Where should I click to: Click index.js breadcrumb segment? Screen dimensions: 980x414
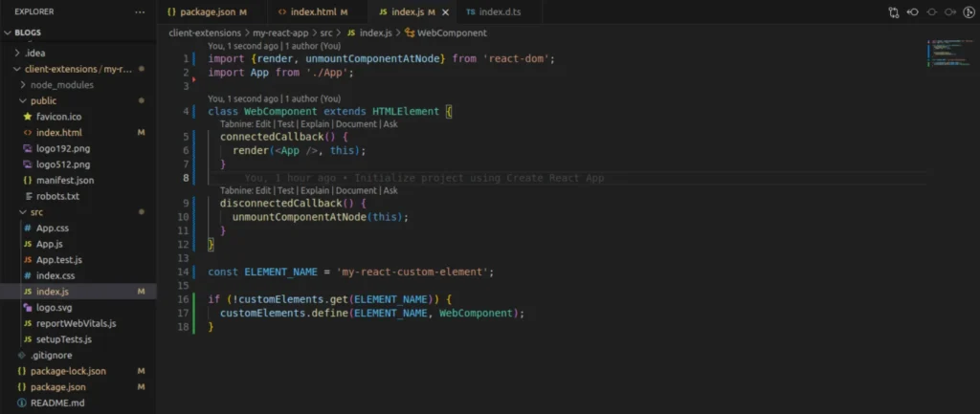coord(369,33)
